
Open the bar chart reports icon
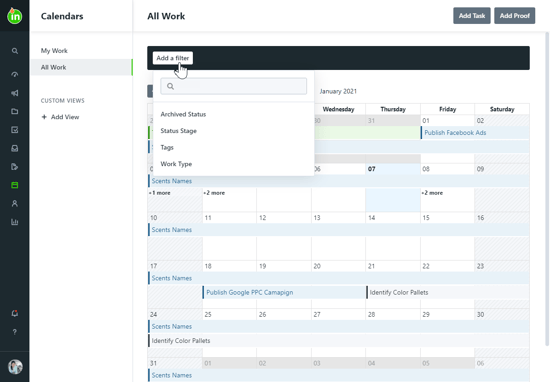click(15, 222)
